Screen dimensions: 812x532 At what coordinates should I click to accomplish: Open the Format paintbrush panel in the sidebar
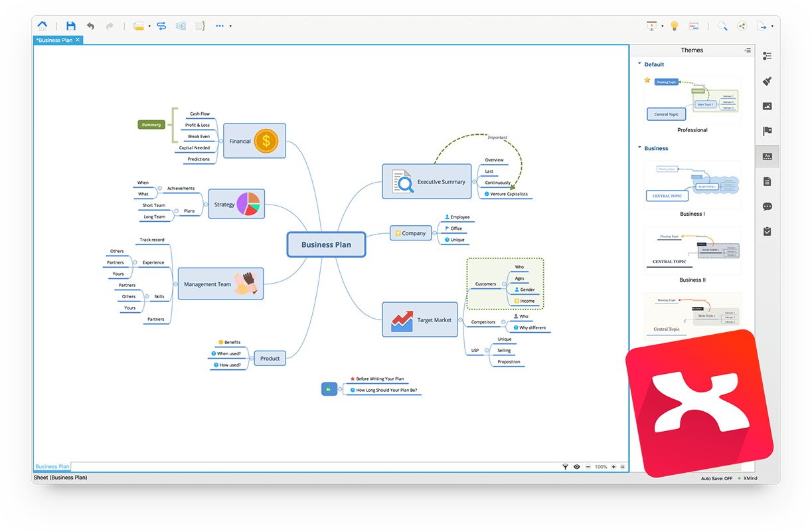point(767,81)
